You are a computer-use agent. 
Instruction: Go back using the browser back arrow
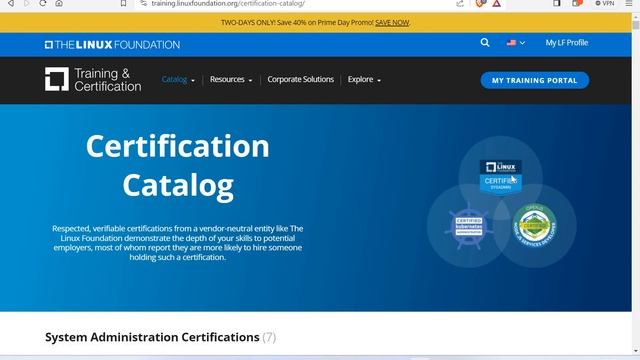click(x=11, y=3)
